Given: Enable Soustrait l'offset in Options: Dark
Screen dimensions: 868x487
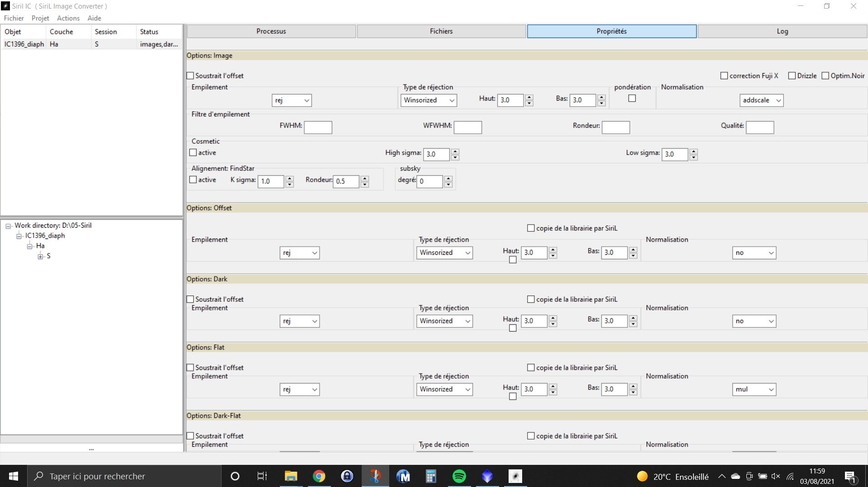Looking at the screenshot, I should coord(190,300).
